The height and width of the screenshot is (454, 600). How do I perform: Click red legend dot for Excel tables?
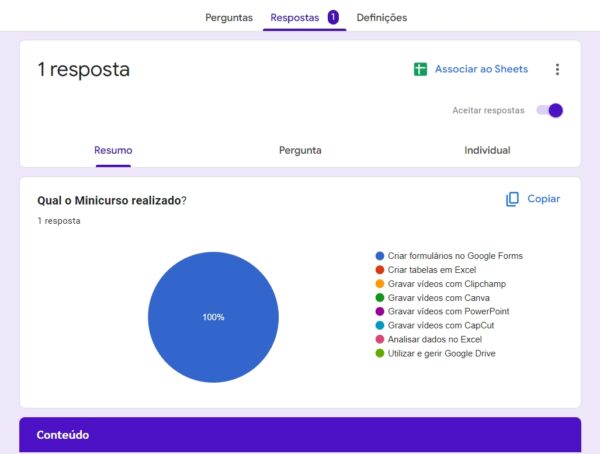(380, 270)
